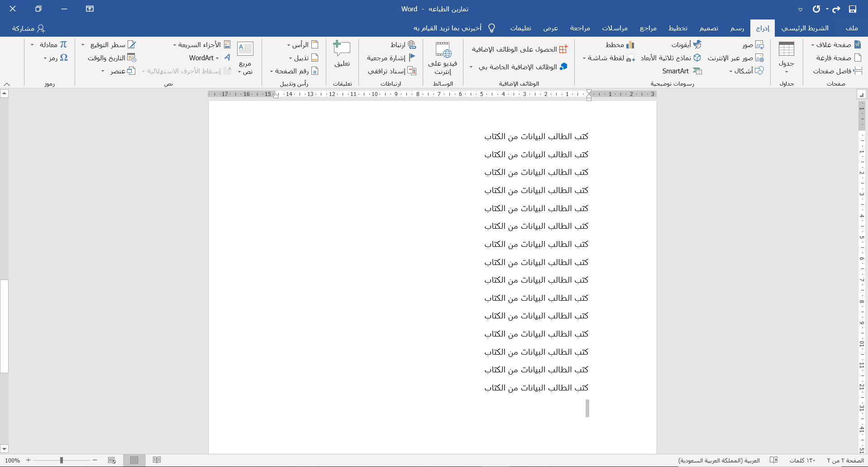The image size is (868, 467).
Task: Click the أخبرني بما تريد القيام به search box
Action: (448, 28)
